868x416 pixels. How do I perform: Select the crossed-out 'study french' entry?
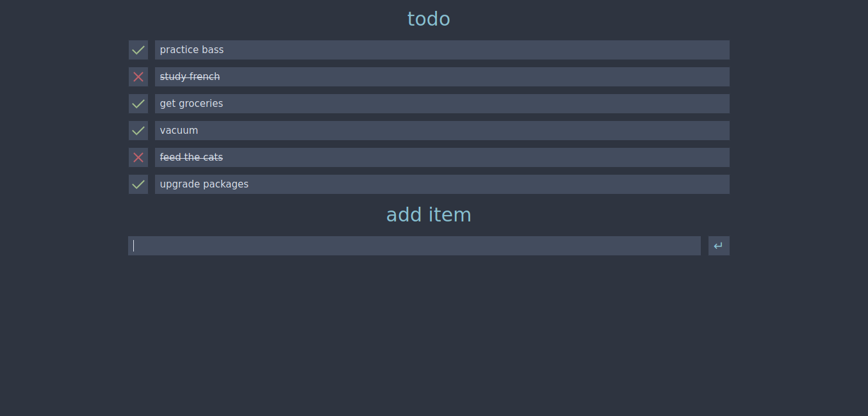tap(442, 77)
